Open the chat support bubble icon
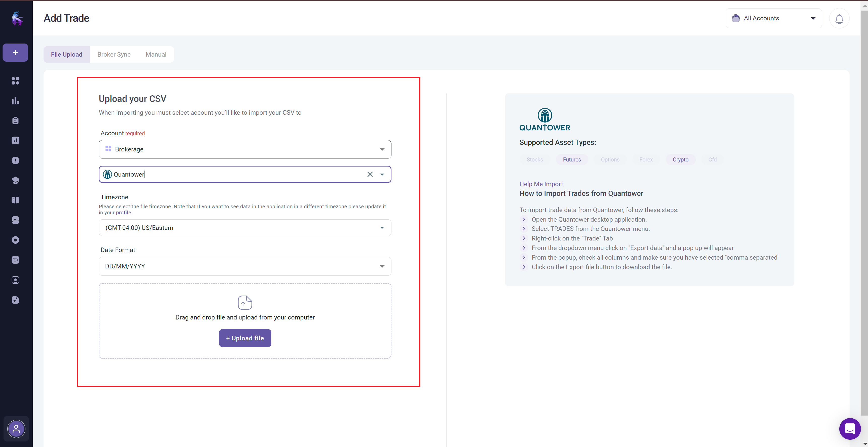This screenshot has height=447, width=868. tap(849, 428)
